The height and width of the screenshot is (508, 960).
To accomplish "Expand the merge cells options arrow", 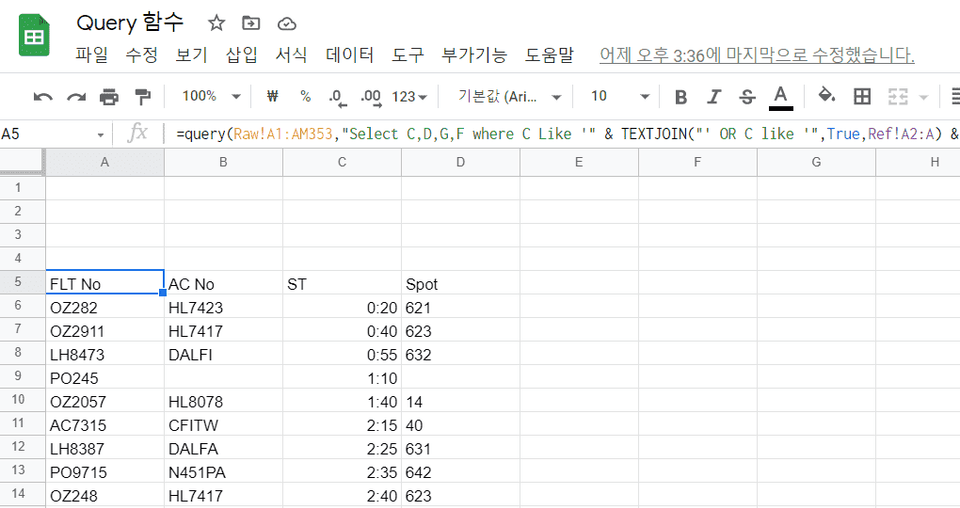I will 923,97.
